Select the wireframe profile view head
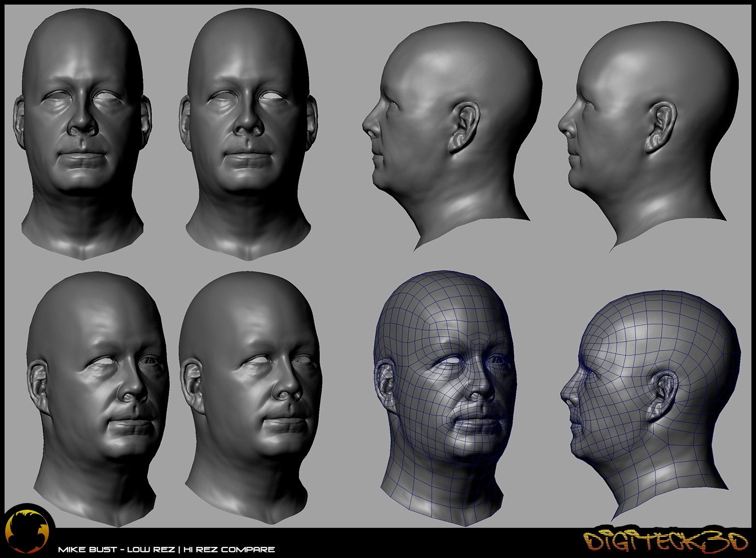756x558 pixels. click(x=651, y=406)
